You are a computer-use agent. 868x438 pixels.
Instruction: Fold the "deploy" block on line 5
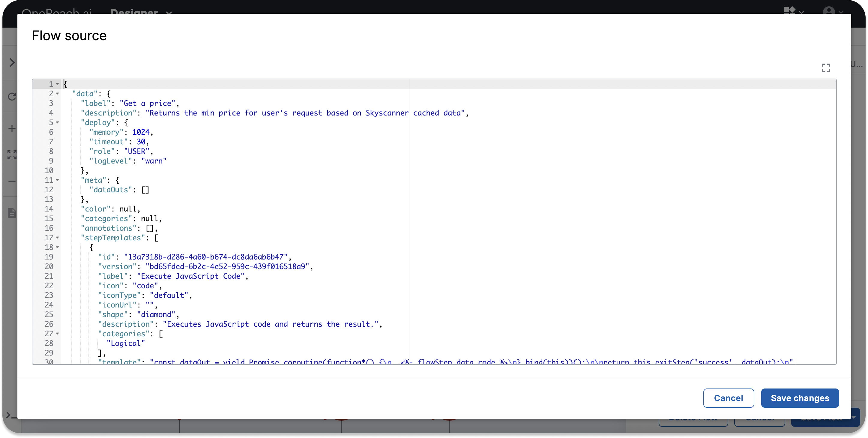57,122
